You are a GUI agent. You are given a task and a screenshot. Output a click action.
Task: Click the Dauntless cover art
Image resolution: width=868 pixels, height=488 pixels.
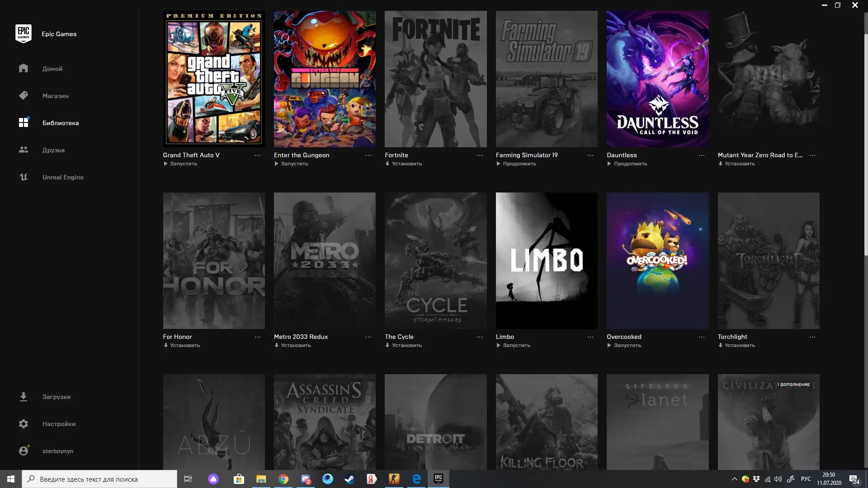pos(658,79)
